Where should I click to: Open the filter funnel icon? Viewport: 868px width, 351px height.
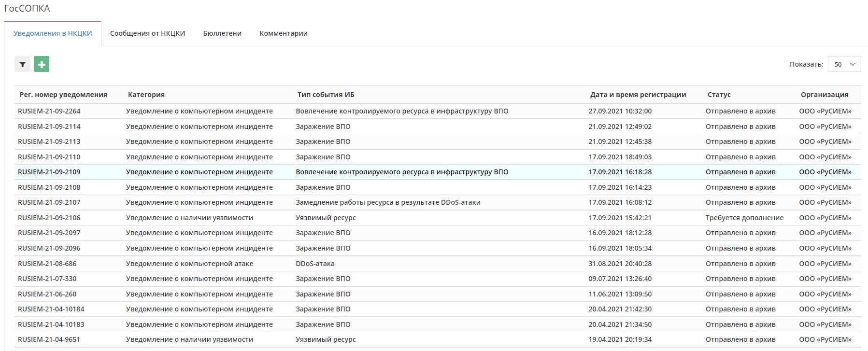tap(22, 64)
